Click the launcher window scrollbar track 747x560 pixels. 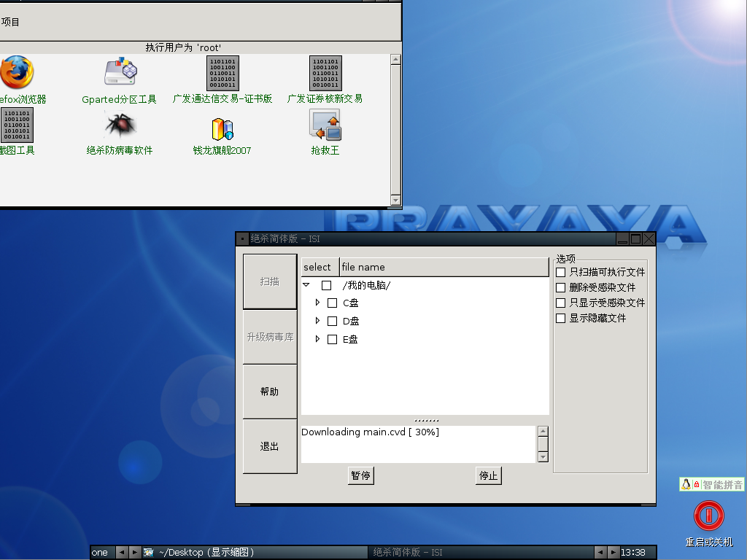[395, 130]
